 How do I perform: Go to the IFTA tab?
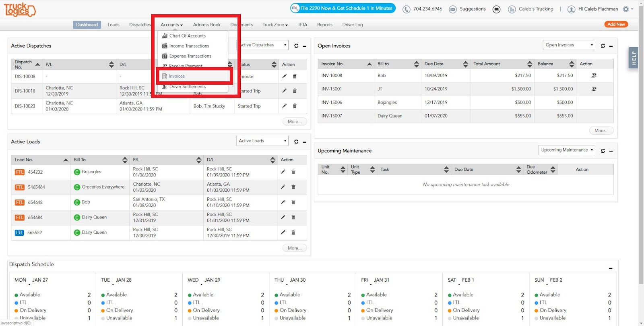[x=303, y=25]
